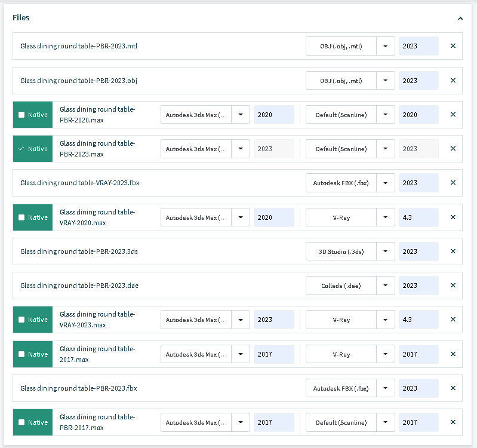Image resolution: width=477 pixels, height=448 pixels.
Task: Click version field of PBR-2023.obj
Action: 418,81
